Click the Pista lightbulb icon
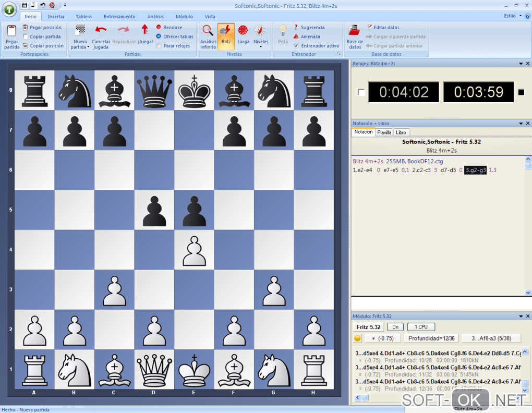The height and width of the screenshot is (413, 532). [283, 31]
